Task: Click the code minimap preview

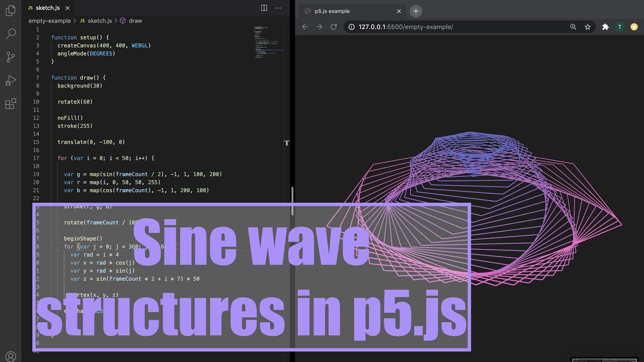Action: (x=269, y=43)
